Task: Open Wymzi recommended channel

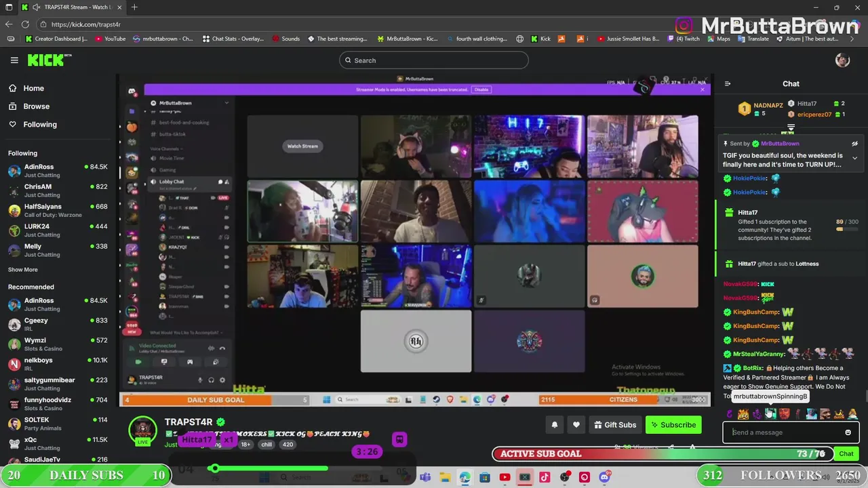Action: coord(58,344)
